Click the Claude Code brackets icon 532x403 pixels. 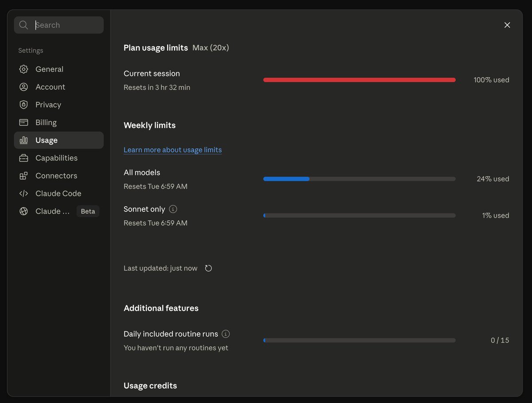(x=24, y=194)
